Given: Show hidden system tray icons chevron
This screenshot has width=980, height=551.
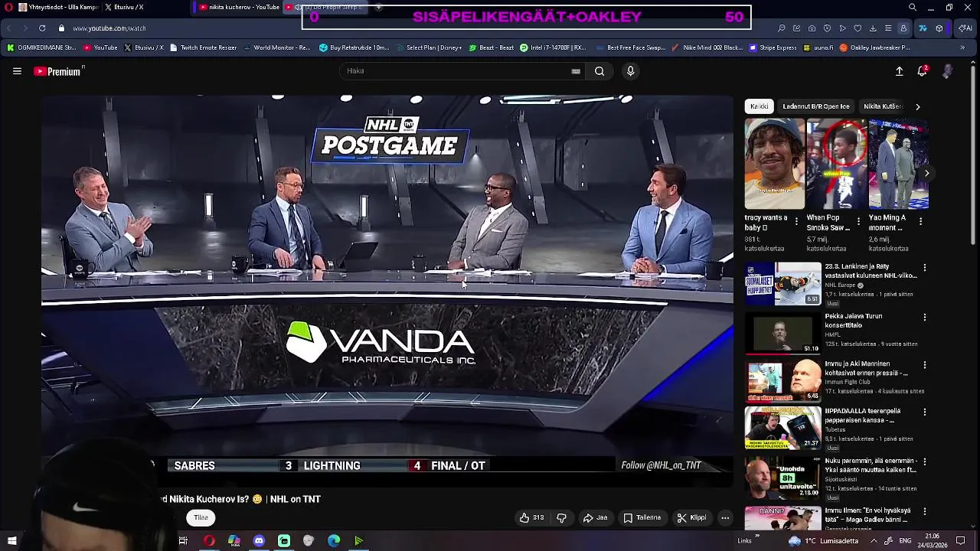Looking at the screenshot, I should (x=874, y=541).
